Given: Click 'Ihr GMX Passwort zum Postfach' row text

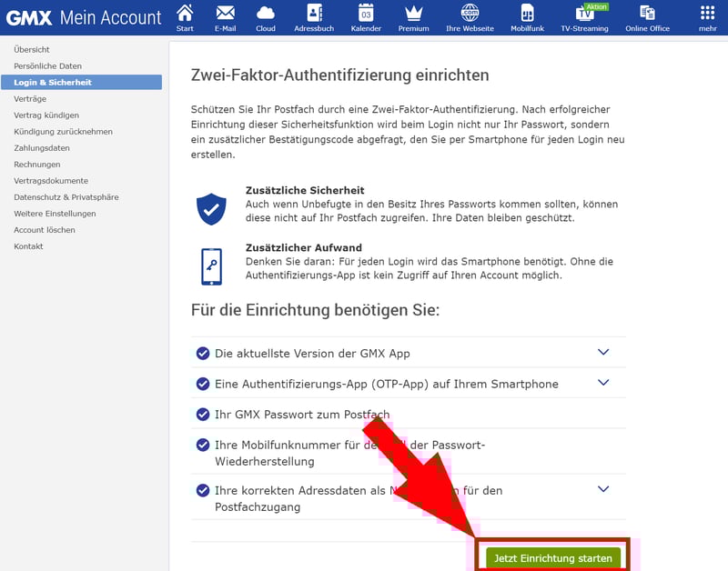Looking at the screenshot, I should [302, 415].
